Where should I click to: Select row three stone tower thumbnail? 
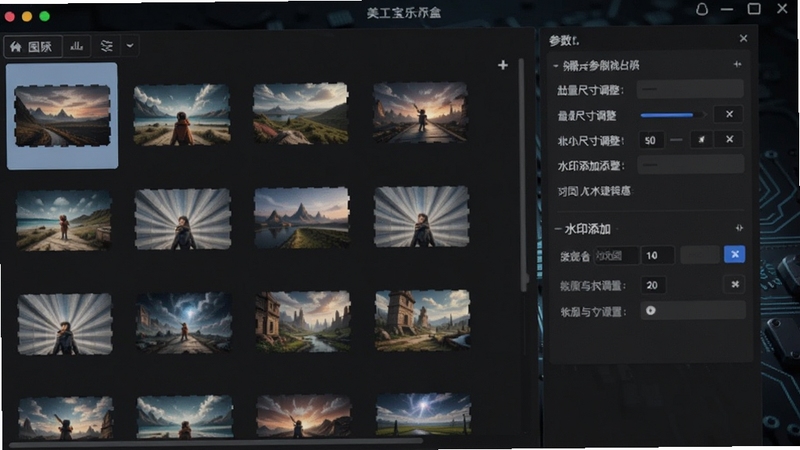pos(422,320)
